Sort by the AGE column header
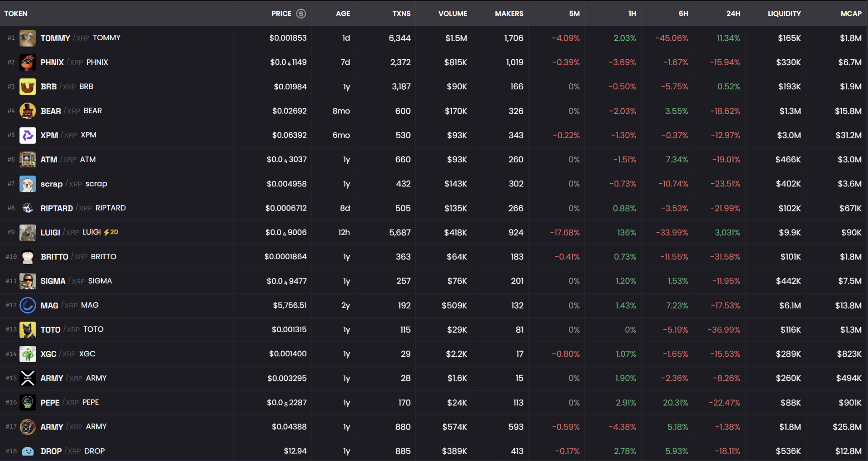 [342, 14]
